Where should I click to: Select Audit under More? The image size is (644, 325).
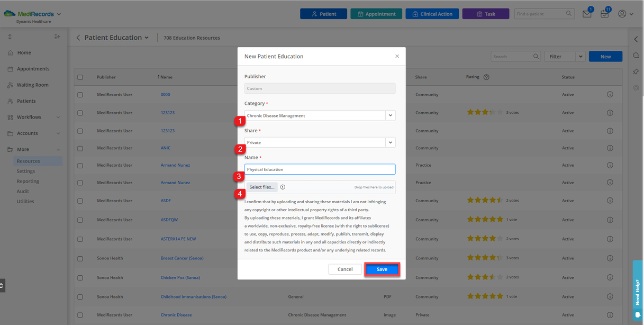(23, 191)
